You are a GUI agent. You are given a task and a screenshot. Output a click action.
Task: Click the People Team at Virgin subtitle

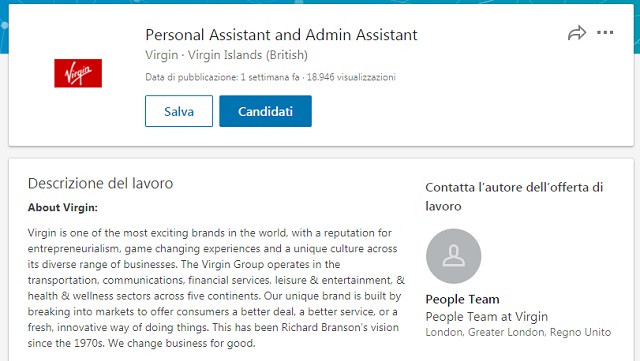(x=487, y=316)
